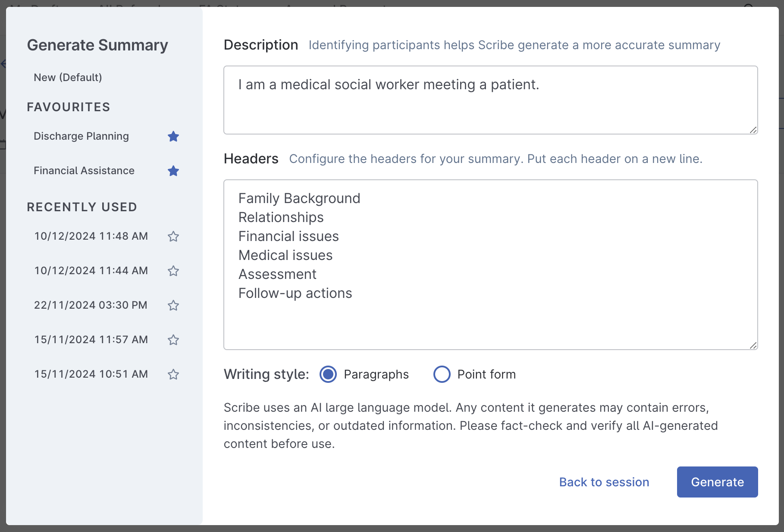Star the 10/12/2024 11:48 AM entry
The image size is (784, 532).
click(173, 236)
